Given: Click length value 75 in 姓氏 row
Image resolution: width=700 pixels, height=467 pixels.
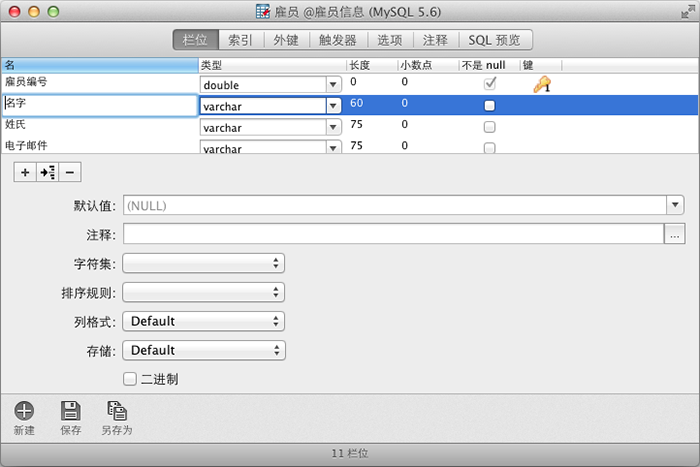Looking at the screenshot, I should (x=356, y=124).
